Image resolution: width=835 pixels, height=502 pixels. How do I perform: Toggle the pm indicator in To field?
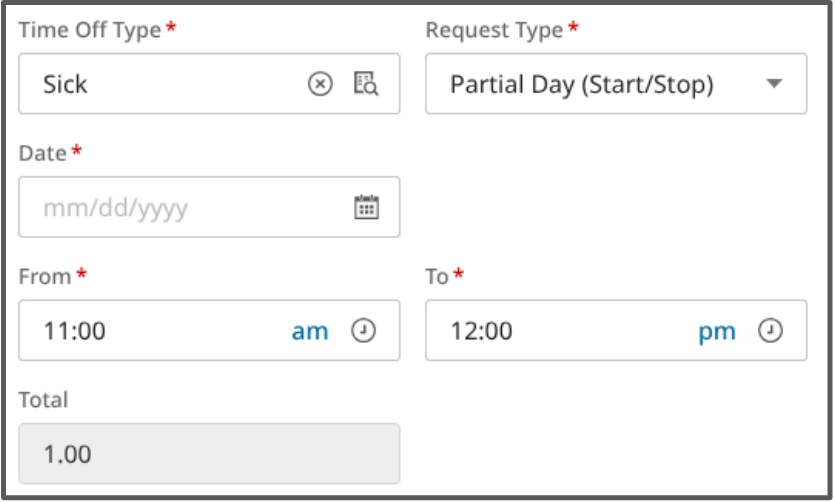717,331
